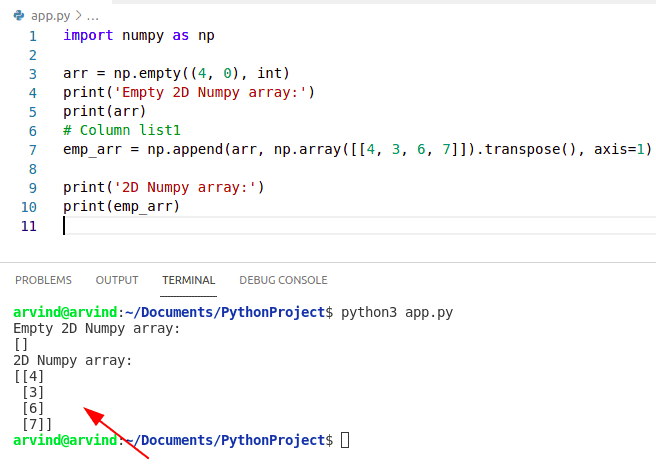Open the DEBUG CONSOLE tab
Viewport: 656px width, 467px height.
[283, 280]
